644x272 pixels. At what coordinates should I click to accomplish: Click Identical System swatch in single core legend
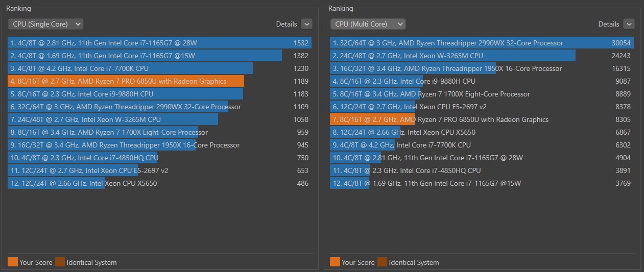click(x=60, y=262)
